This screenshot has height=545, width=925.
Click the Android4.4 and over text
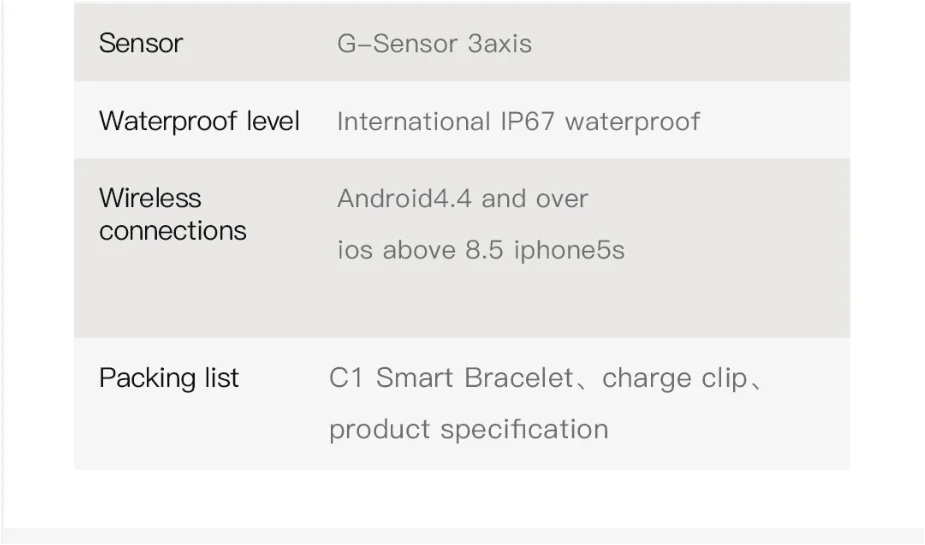[462, 199]
